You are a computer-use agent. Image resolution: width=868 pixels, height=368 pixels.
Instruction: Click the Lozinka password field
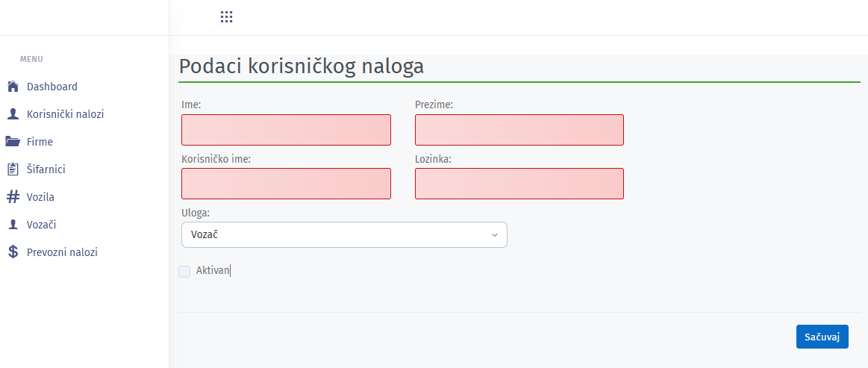519,184
